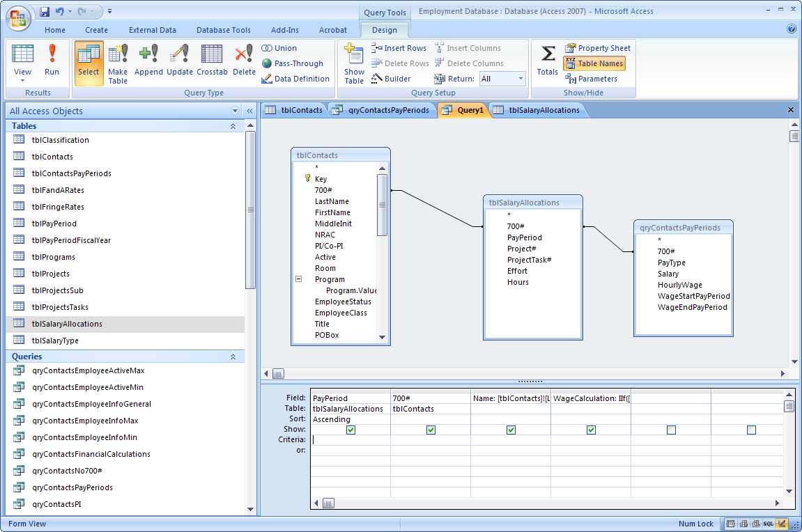Open the Show Table dialog

pos(354,63)
